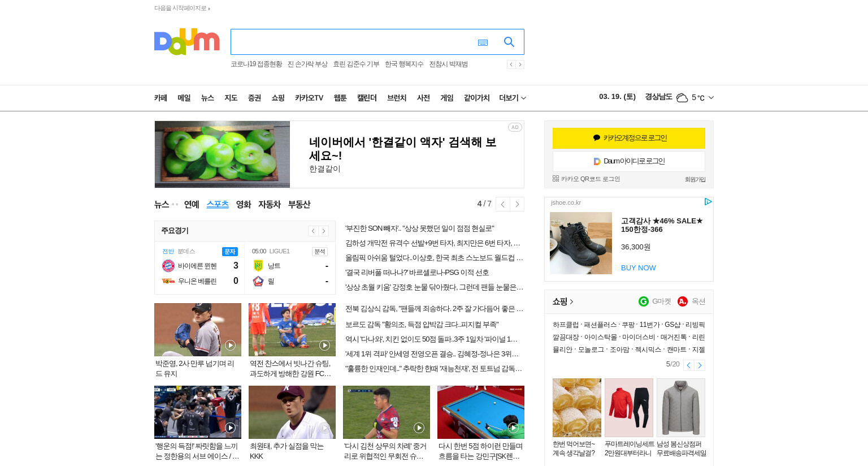Open the 브런치 menu item
868x466 pixels.
coord(397,98)
